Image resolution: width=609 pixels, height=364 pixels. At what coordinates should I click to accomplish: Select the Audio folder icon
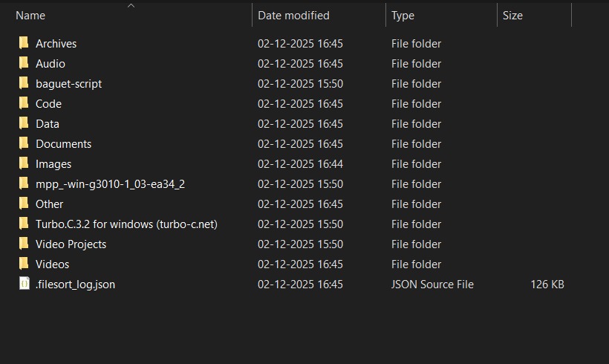tap(24, 64)
